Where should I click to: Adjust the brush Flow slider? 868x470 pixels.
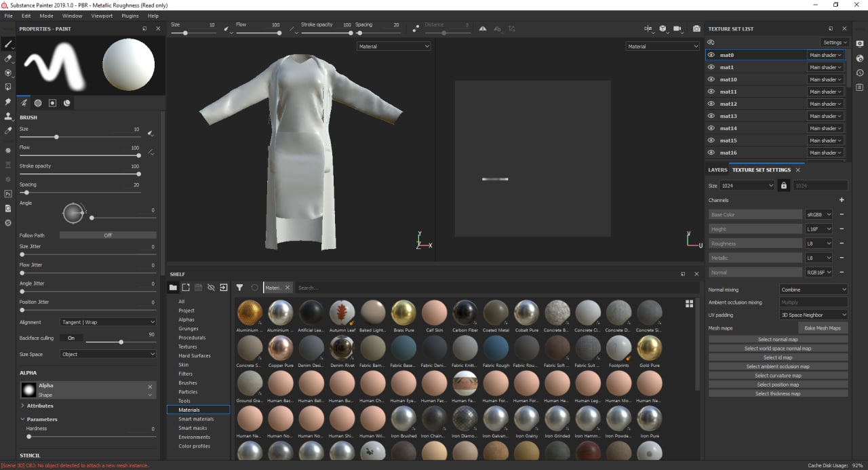(80, 155)
